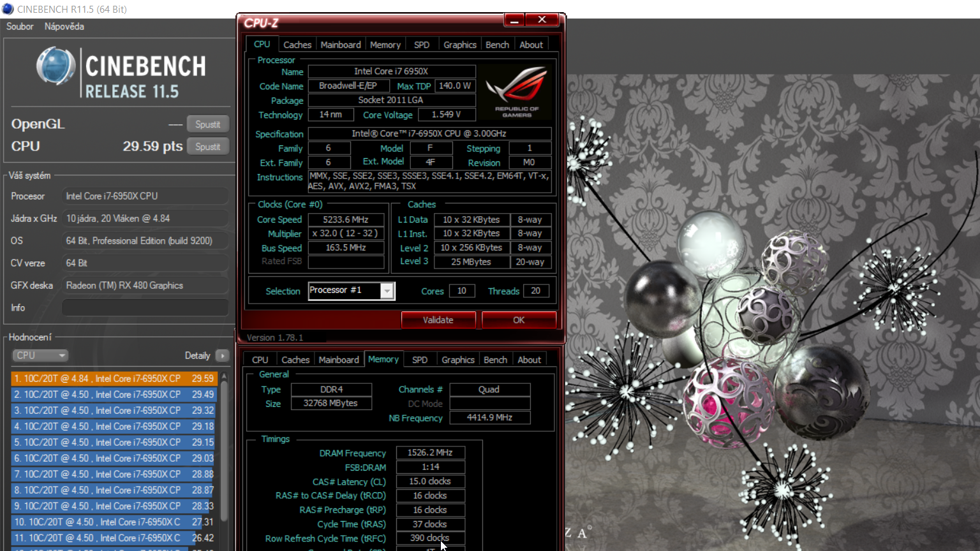980x551 pixels.
Task: Select ranking row 4 with score 29.18
Action: 114,426
